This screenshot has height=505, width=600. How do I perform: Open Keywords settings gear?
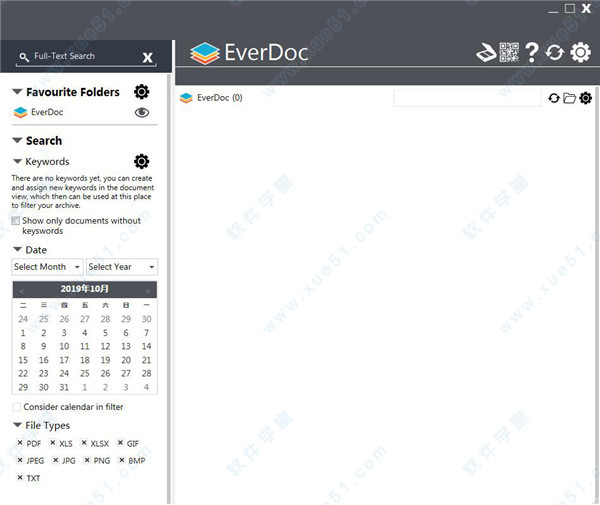point(142,161)
